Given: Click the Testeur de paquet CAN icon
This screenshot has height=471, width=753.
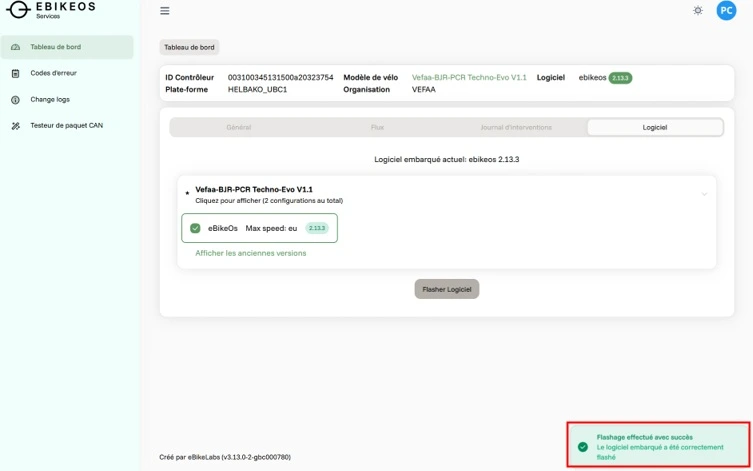Looking at the screenshot, I should click(15, 126).
